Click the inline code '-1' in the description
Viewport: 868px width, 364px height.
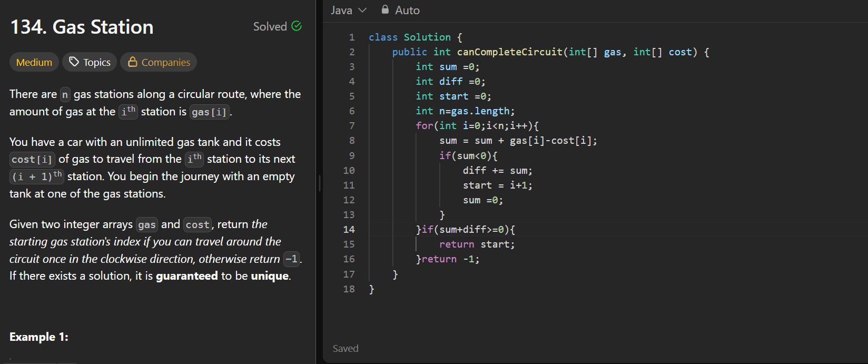291,259
